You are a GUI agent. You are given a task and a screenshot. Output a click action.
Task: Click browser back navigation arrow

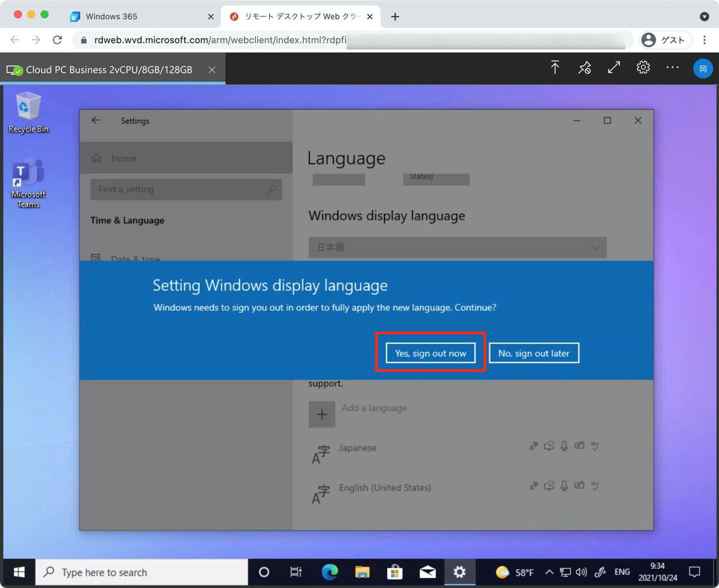click(15, 40)
